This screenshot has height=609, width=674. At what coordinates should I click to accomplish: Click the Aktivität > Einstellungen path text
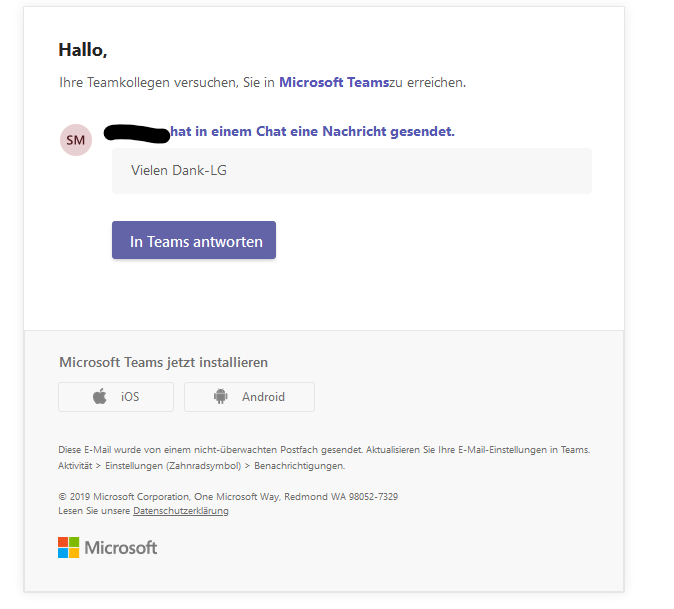(x=201, y=465)
